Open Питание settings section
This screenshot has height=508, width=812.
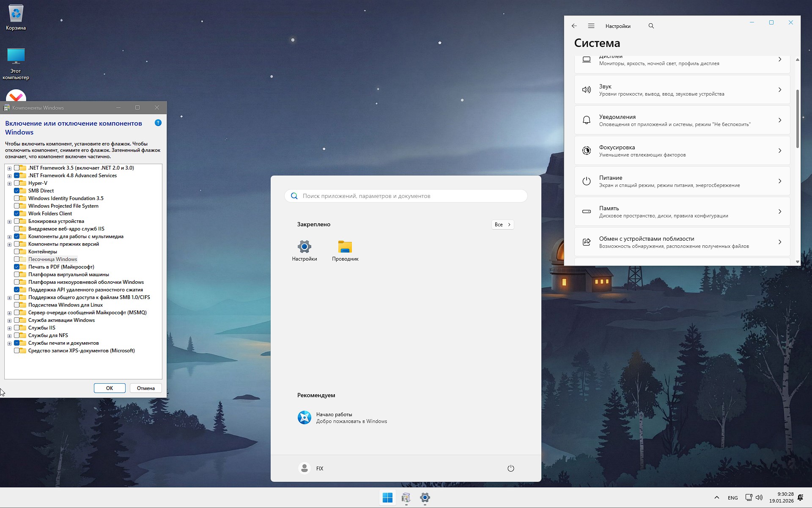click(x=682, y=181)
